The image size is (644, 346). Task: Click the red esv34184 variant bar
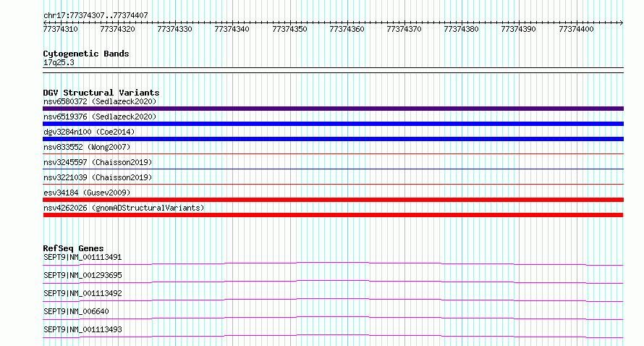[333, 200]
